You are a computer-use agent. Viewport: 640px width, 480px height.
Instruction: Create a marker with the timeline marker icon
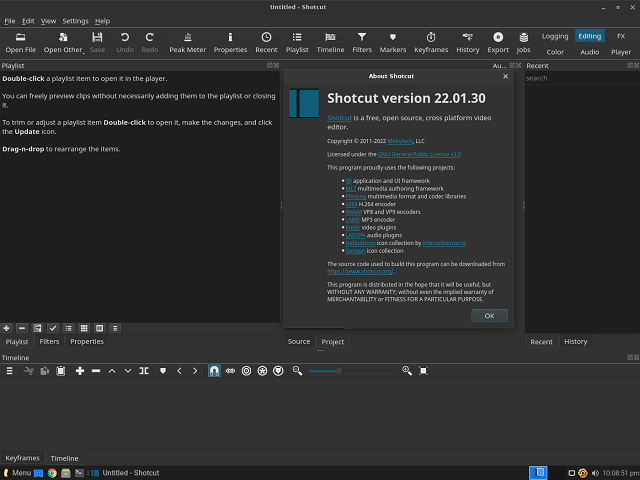coord(163,371)
